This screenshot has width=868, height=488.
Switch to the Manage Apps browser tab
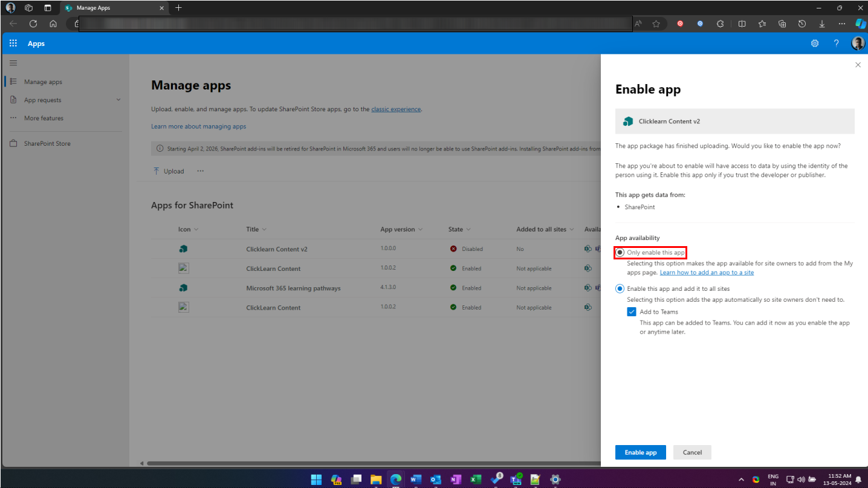click(114, 8)
